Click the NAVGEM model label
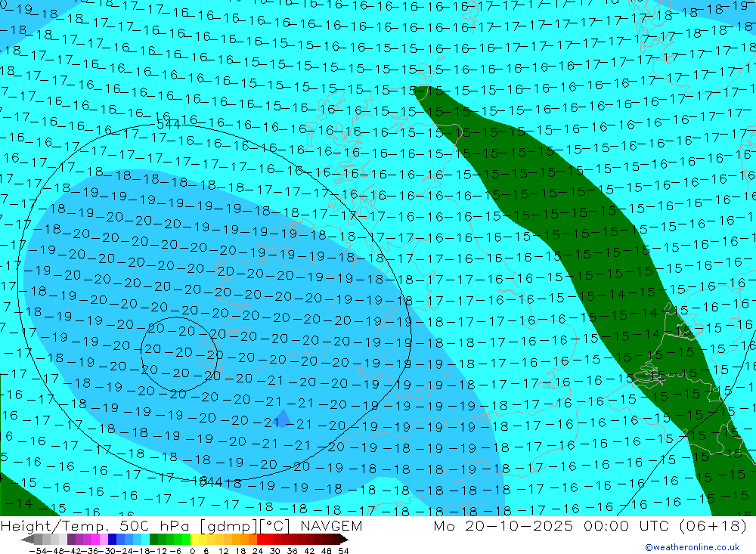Screen dimensions: 756x554 (x=329, y=526)
